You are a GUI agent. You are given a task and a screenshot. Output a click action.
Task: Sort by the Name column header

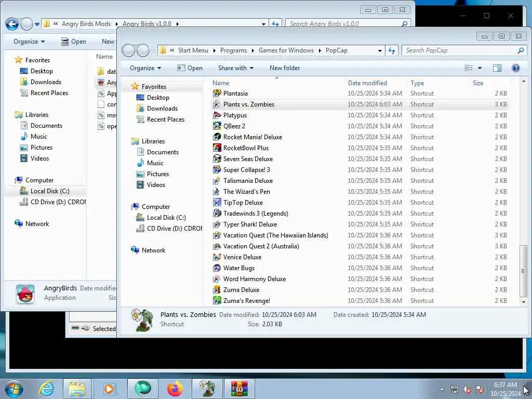click(278, 83)
